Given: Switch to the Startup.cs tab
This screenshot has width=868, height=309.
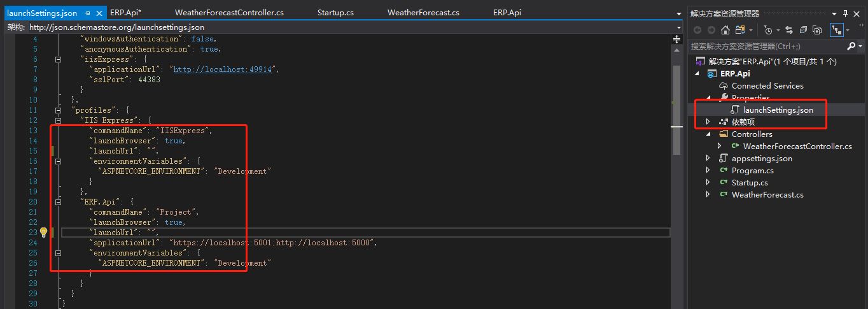Looking at the screenshot, I should [x=335, y=13].
